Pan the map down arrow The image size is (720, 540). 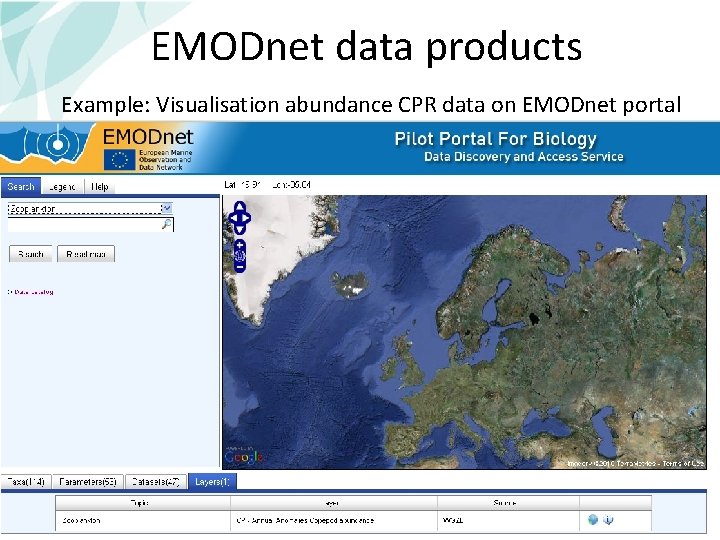pos(240,229)
